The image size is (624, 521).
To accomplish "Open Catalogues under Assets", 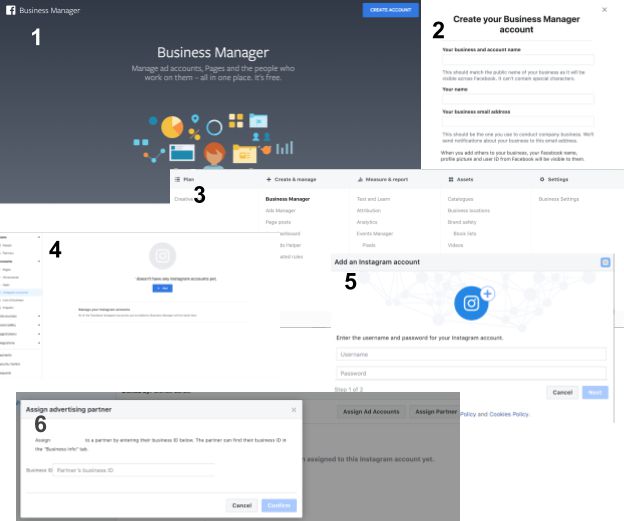I will [460, 199].
